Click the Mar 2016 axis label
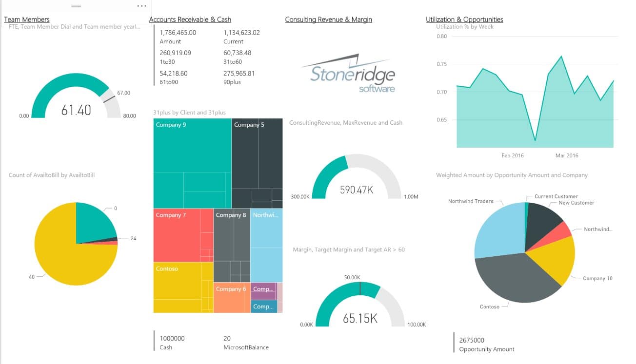636x364 pixels. tap(567, 155)
